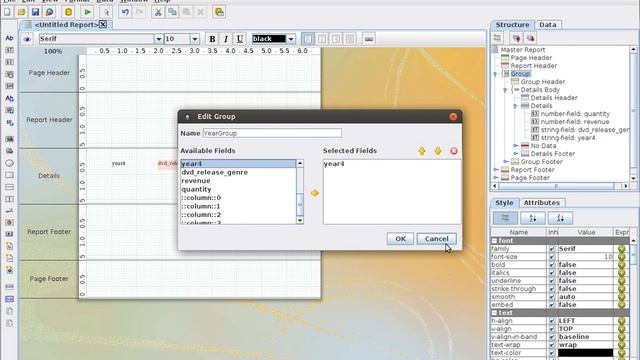Select the Untitled Report document tab
Viewport: 640px width, 360px height.
coord(66,25)
